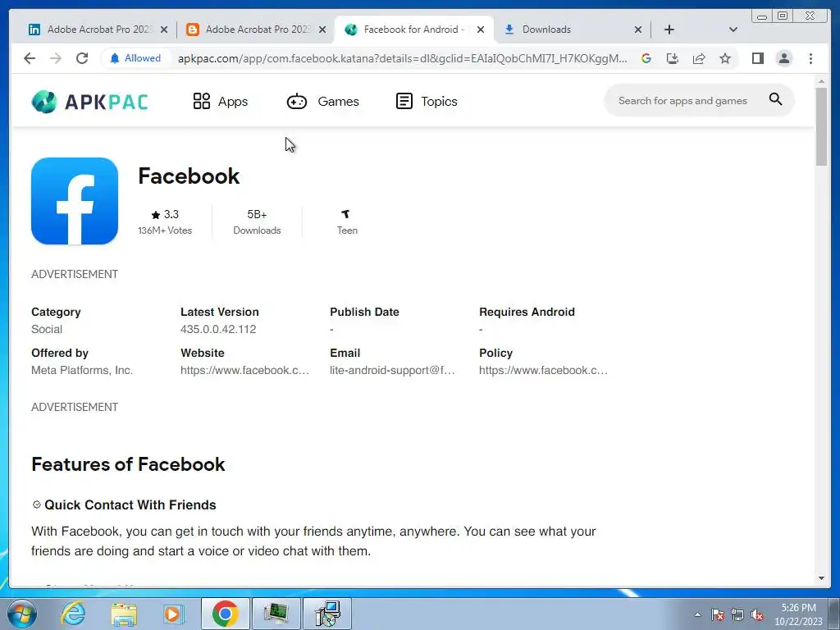Image resolution: width=840 pixels, height=630 pixels.
Task: Click the Chrome taskbar icon
Action: (225, 614)
